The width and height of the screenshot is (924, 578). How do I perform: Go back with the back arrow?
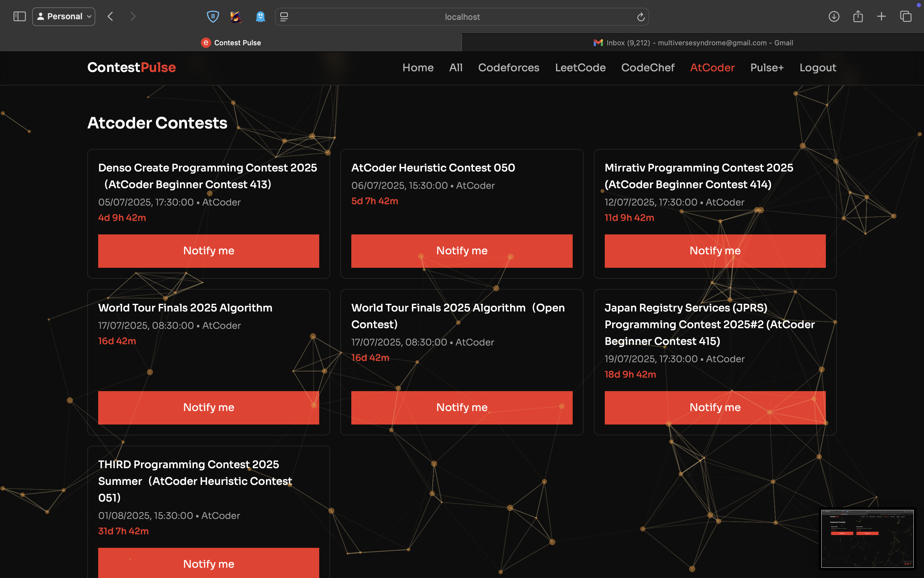(110, 16)
